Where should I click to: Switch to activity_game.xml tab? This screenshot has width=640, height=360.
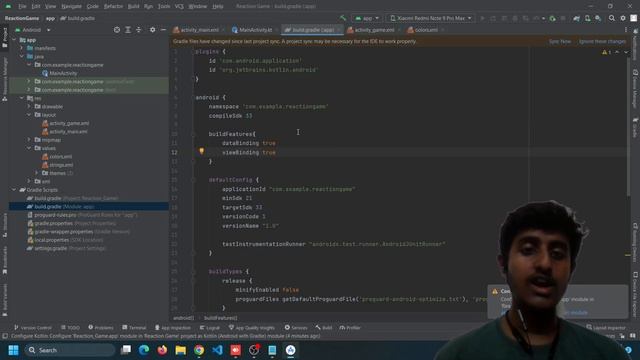tap(373, 30)
